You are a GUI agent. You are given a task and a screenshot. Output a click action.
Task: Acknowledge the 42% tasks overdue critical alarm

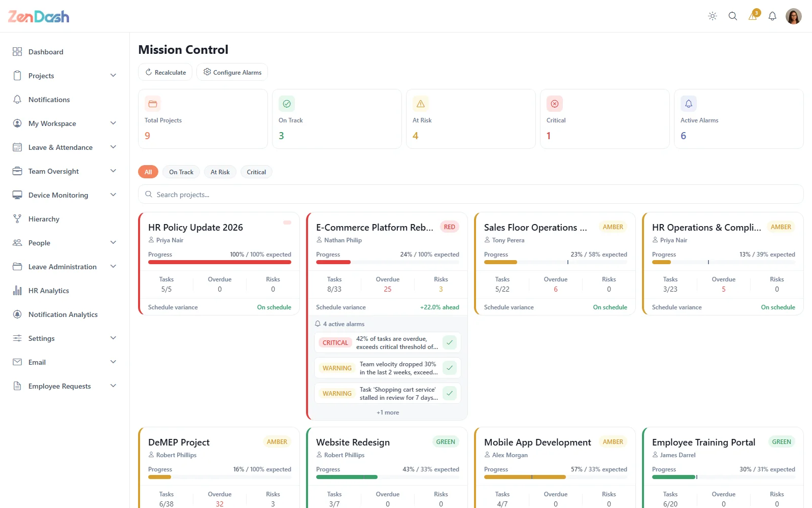click(x=450, y=342)
